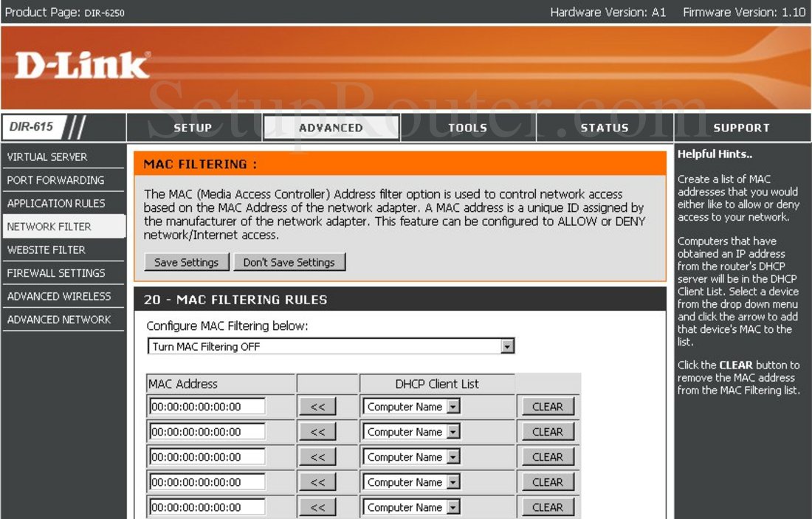Open the third row Computer Name dropdown

[x=412, y=457]
